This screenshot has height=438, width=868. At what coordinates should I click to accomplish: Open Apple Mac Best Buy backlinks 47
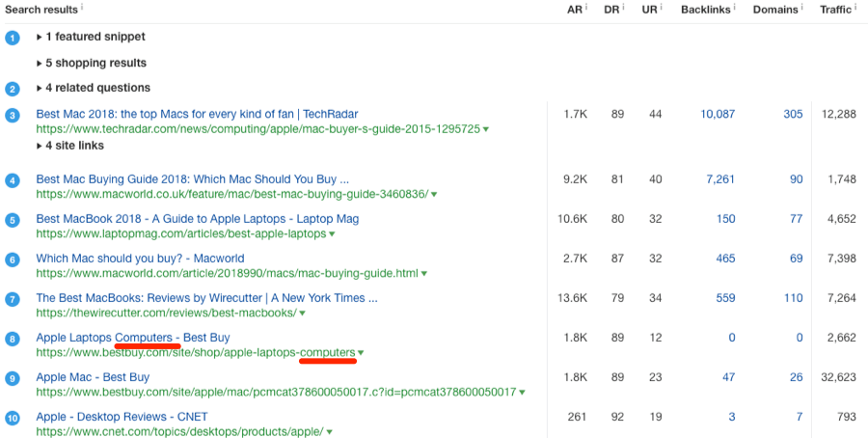(729, 377)
